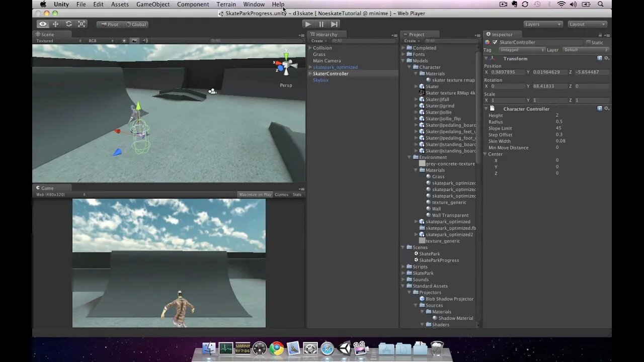Screen dimensions: 644x362
Task: Toggle Global/Local handle rotation
Action: tap(135, 24)
